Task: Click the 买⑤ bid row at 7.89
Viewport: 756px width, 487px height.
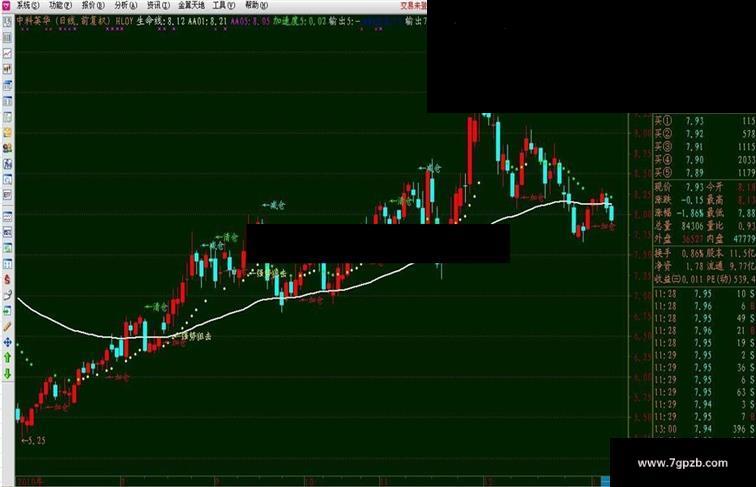Action: click(704, 173)
